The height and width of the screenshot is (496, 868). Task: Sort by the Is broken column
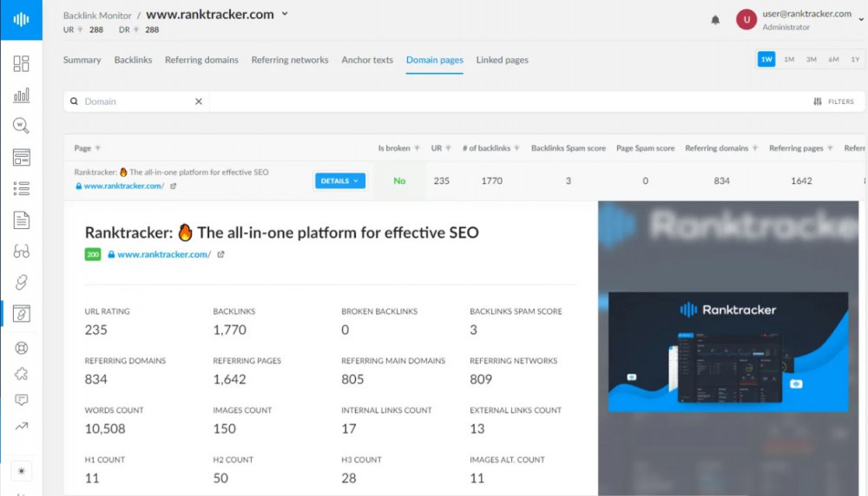tap(398, 148)
